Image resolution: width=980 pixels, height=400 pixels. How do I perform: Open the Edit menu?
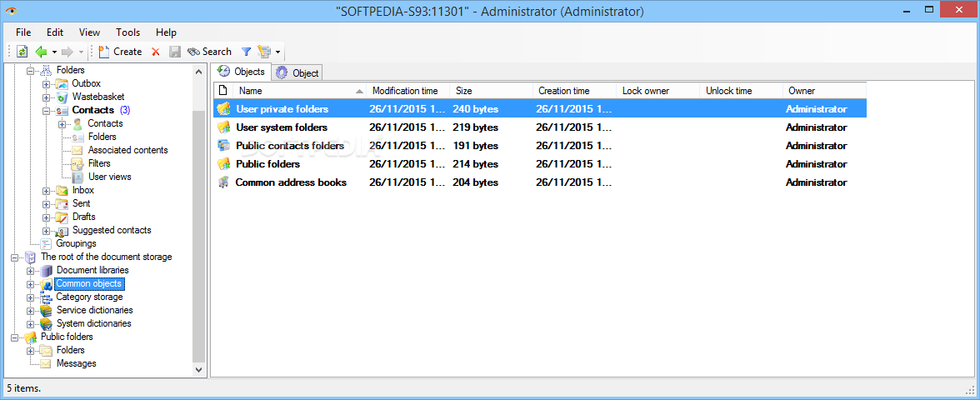(x=55, y=32)
